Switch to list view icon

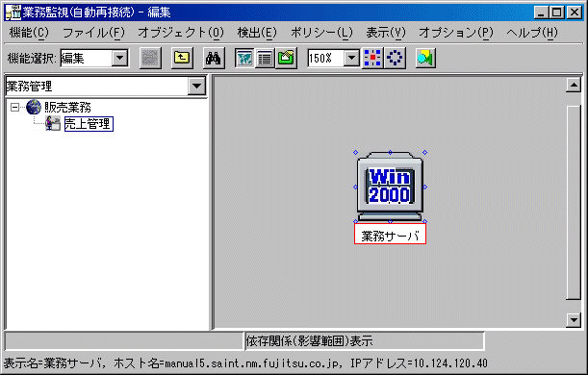click(265, 58)
